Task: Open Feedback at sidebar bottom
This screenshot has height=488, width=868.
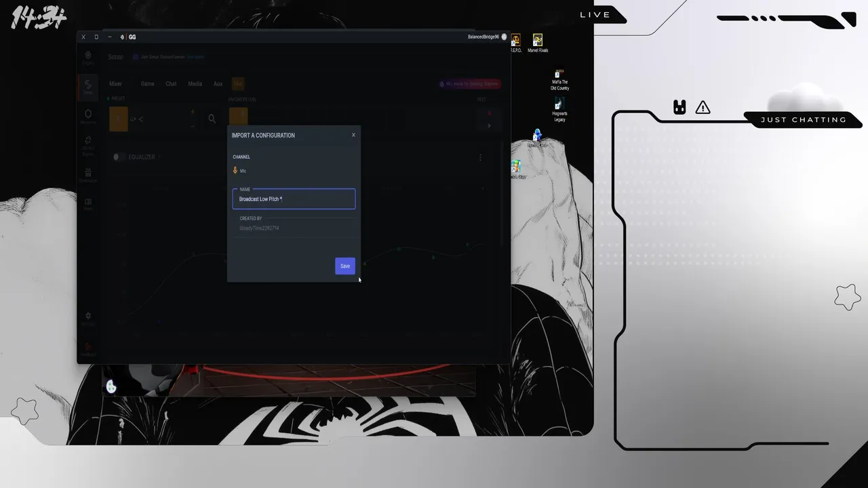Action: [88, 348]
